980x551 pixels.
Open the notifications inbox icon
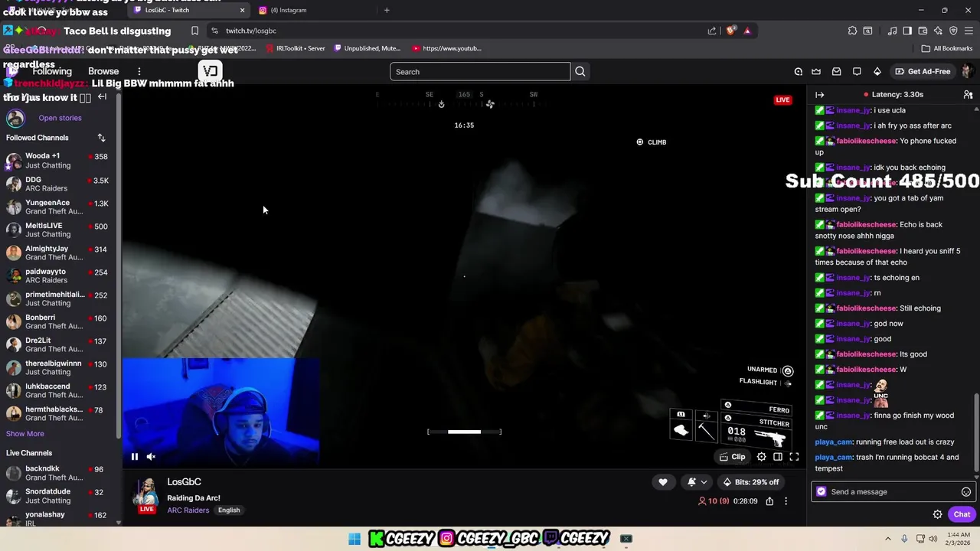836,71
